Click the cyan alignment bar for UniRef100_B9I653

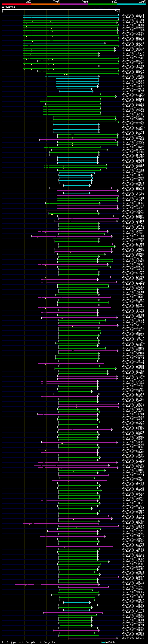click(x=76, y=124)
